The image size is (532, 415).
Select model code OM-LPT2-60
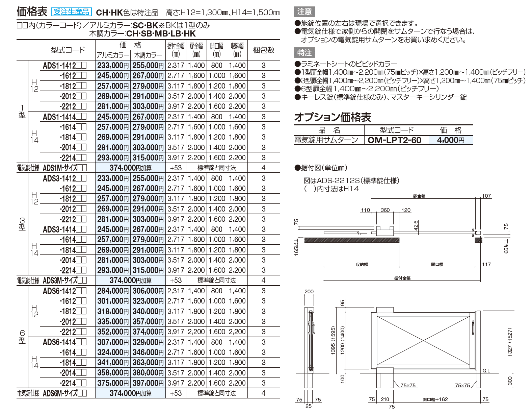395,140
